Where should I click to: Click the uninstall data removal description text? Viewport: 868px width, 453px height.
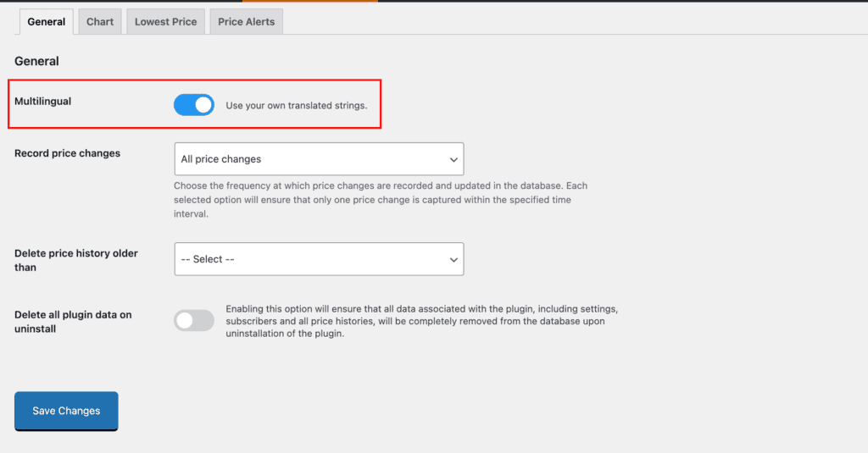[426, 321]
